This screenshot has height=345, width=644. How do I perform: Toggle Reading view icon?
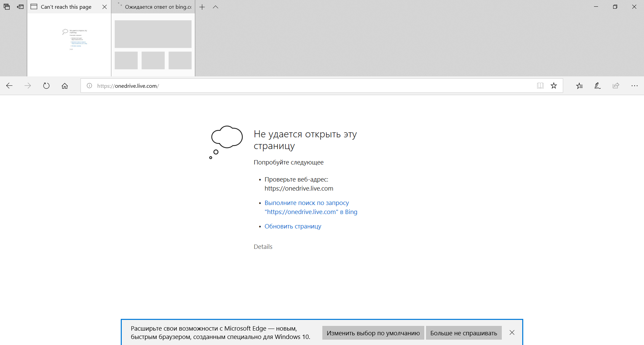(540, 86)
